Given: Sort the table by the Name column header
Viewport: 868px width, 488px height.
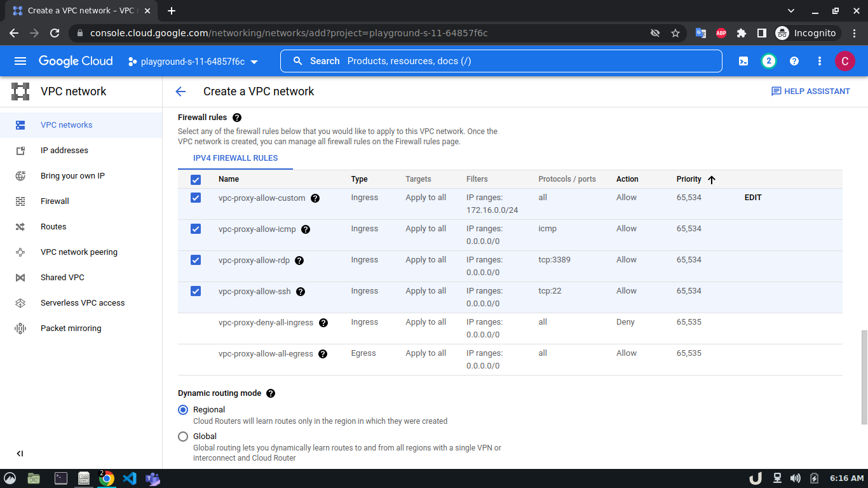Looking at the screenshot, I should coord(229,179).
